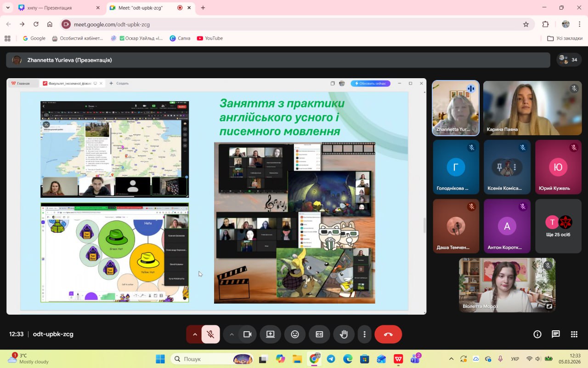Leave the call with the red hang-up button

tap(388, 334)
